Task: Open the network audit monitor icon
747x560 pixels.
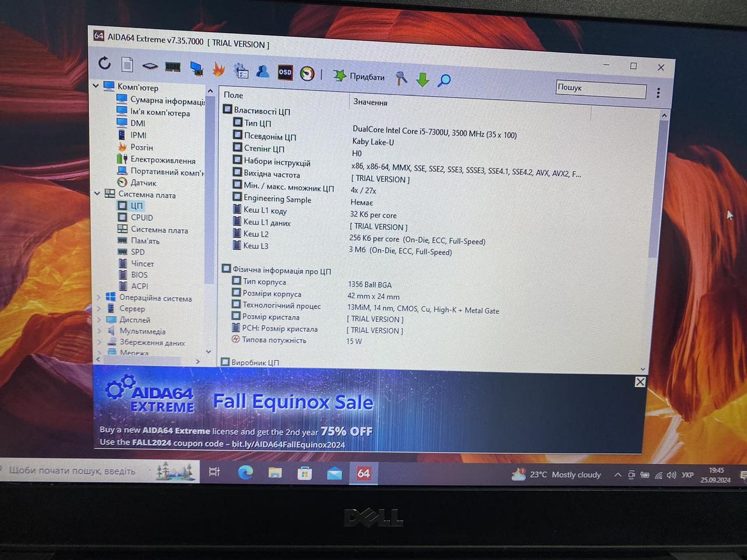Action: 197,69
